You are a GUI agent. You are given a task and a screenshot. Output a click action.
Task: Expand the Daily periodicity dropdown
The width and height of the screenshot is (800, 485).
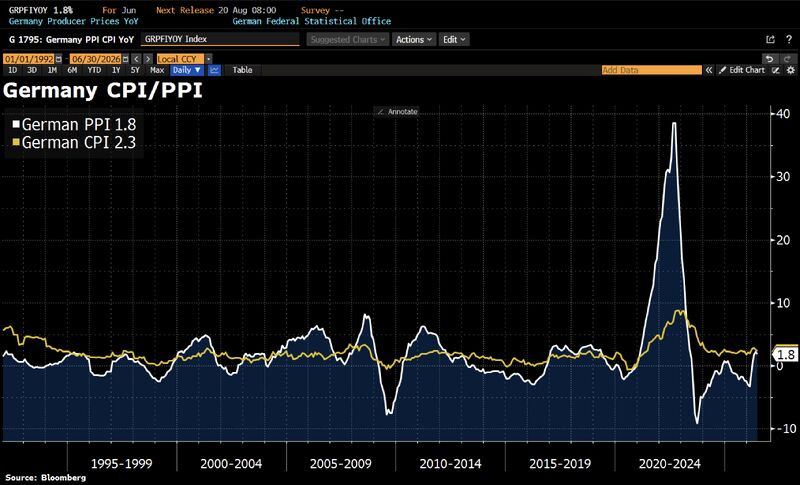click(x=187, y=70)
